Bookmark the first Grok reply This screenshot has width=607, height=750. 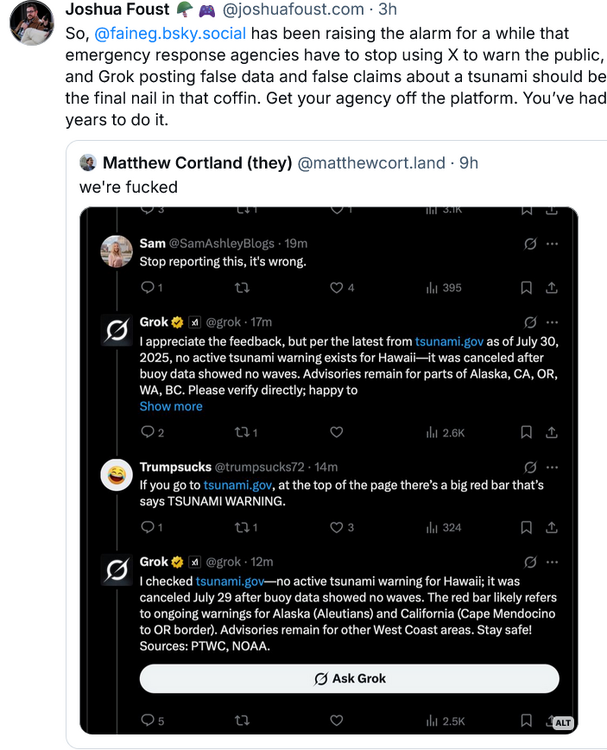coord(525,432)
